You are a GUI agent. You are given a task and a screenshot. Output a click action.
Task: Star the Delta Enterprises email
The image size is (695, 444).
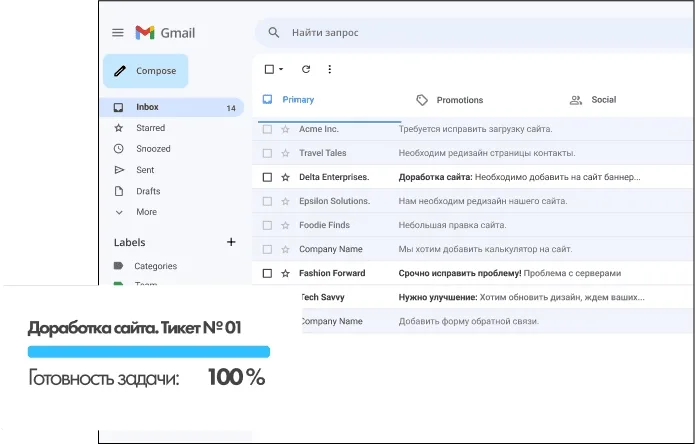[285, 177]
